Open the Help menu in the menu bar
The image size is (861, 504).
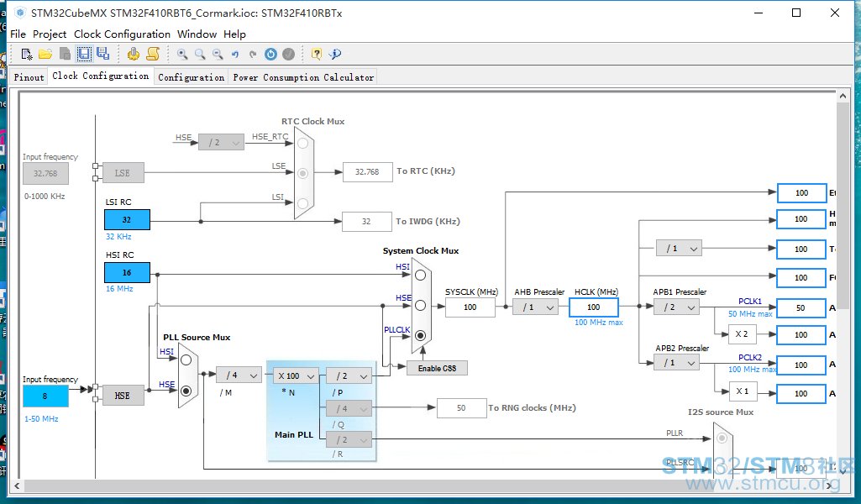(x=234, y=34)
